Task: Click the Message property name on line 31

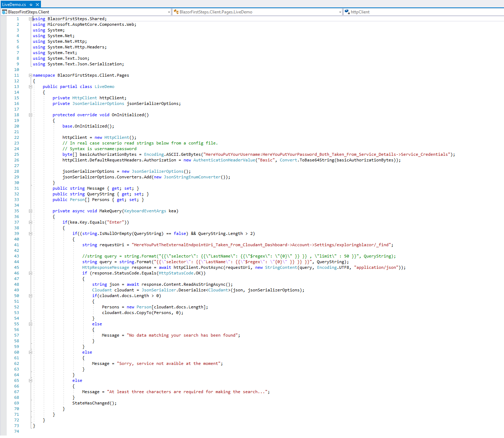Action: tap(96, 188)
